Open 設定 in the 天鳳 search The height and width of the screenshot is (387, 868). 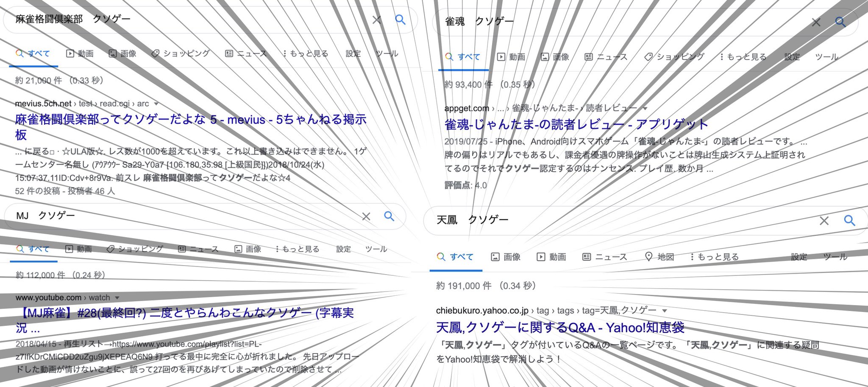point(799,257)
